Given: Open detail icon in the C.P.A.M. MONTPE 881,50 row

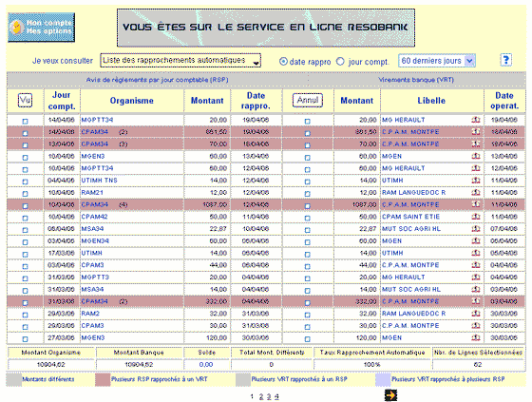Looking at the screenshot, I should click(476, 132).
